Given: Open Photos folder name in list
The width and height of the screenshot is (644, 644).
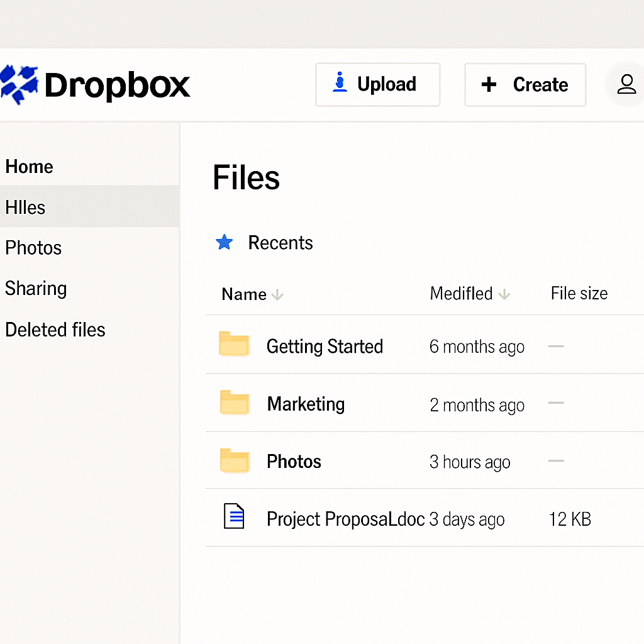Looking at the screenshot, I should [x=294, y=462].
